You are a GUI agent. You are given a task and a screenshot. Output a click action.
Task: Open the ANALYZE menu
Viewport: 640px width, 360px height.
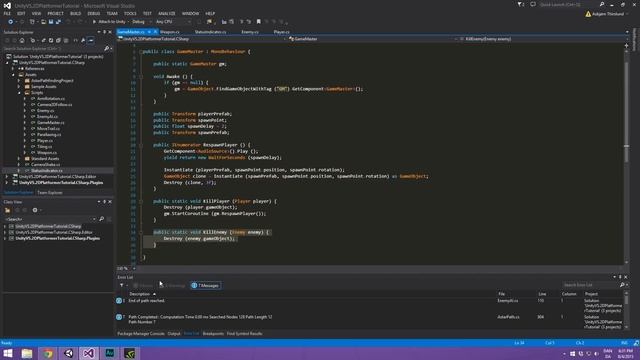(167, 13)
